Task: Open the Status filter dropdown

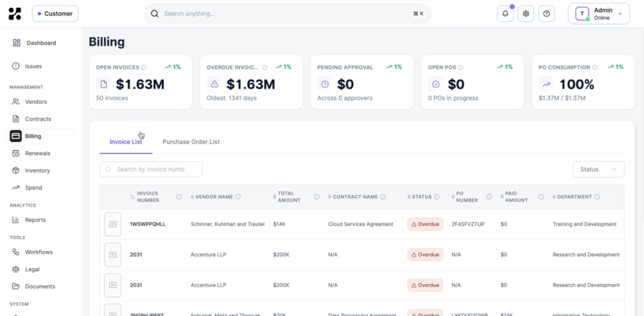Action: click(598, 169)
